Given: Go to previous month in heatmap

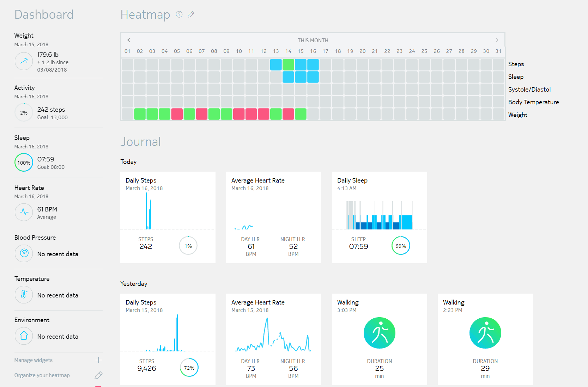Looking at the screenshot, I should (x=129, y=40).
